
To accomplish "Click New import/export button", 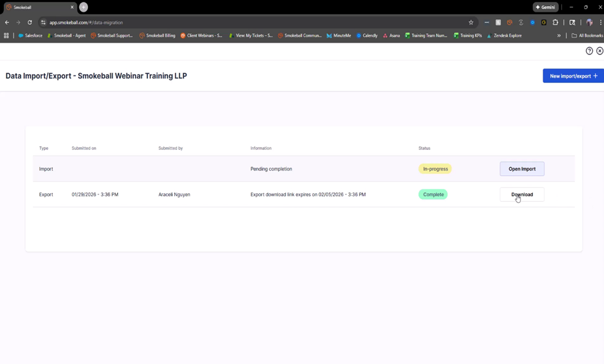I will click(x=573, y=76).
